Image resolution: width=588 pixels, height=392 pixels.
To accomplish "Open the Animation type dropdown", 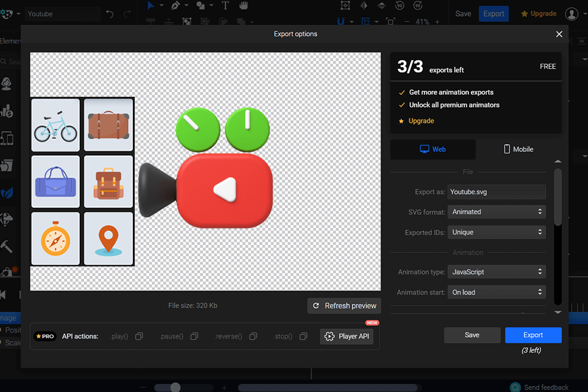I will (497, 272).
